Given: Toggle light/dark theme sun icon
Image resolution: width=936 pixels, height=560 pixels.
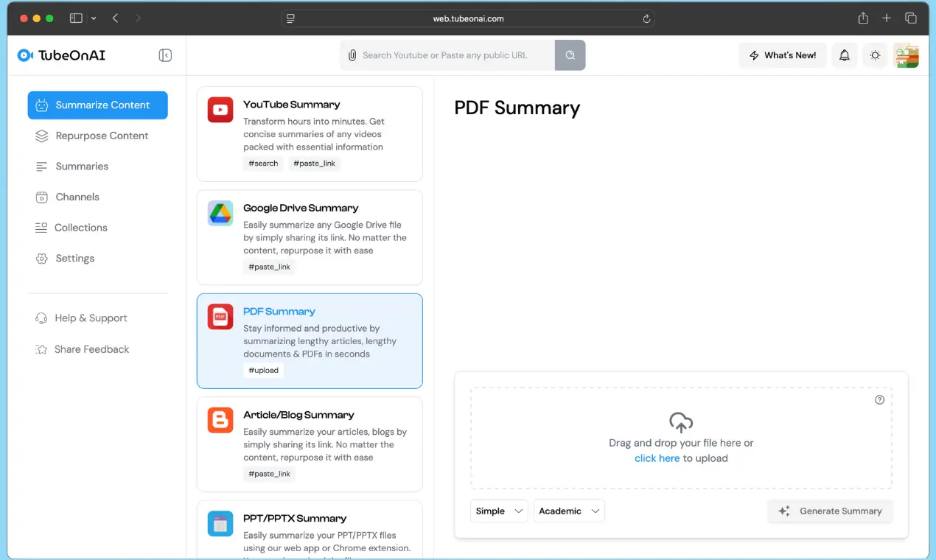Looking at the screenshot, I should pyautogui.click(x=875, y=55).
